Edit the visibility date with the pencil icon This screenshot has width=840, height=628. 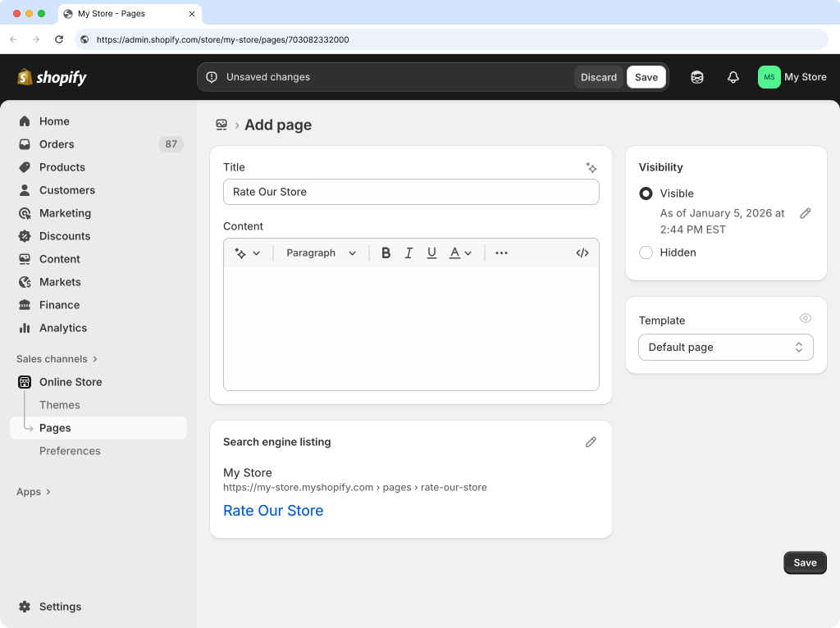pos(806,213)
